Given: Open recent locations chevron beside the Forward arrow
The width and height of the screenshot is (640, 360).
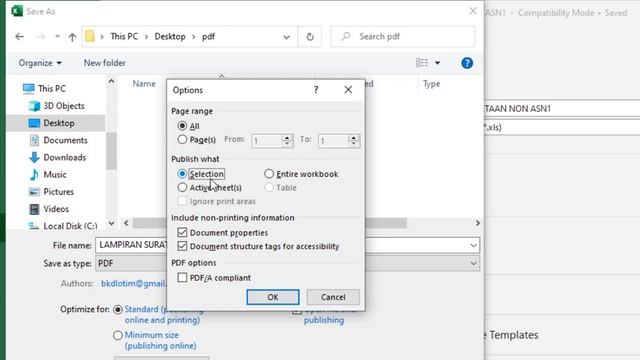Looking at the screenshot, I should [x=58, y=37].
